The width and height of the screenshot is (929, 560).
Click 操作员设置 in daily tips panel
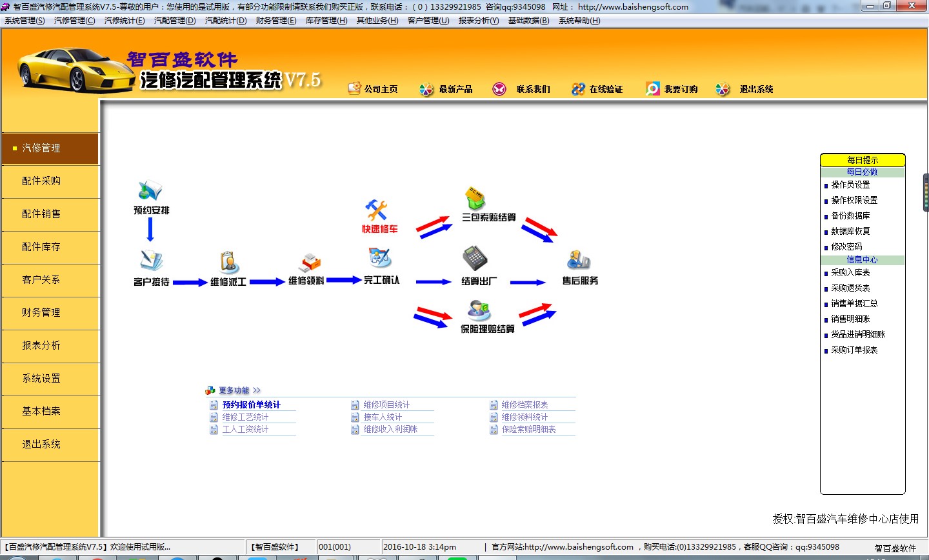tap(850, 185)
